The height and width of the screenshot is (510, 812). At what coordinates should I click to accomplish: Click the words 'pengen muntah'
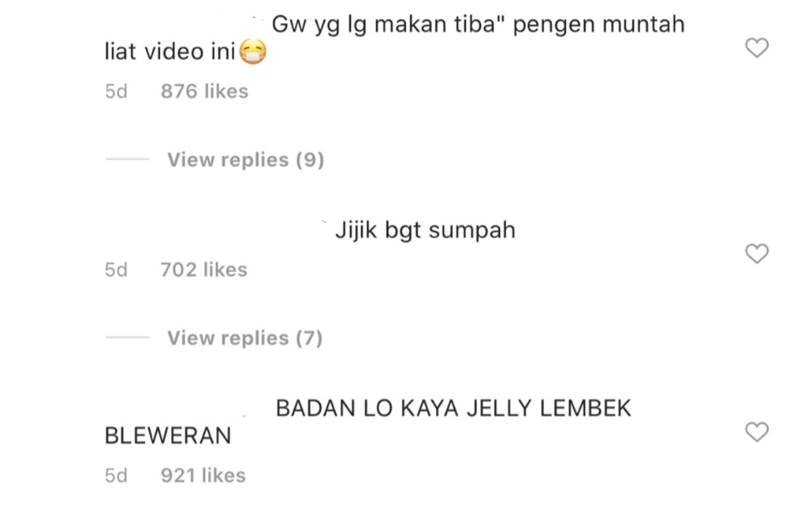tap(599, 25)
